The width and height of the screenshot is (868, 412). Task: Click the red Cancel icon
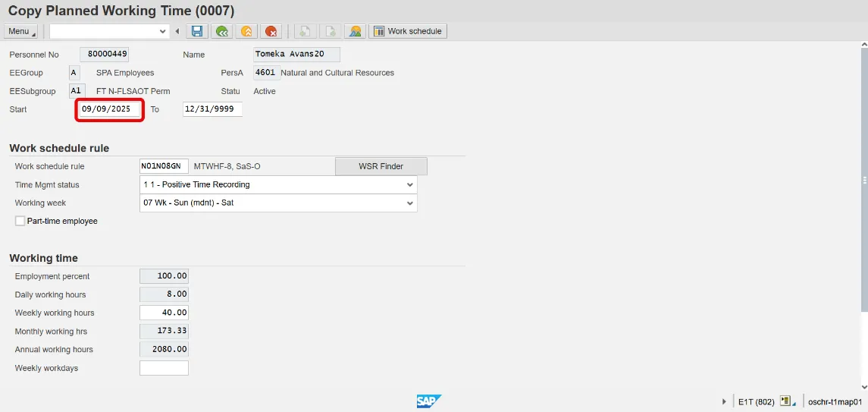pos(270,31)
